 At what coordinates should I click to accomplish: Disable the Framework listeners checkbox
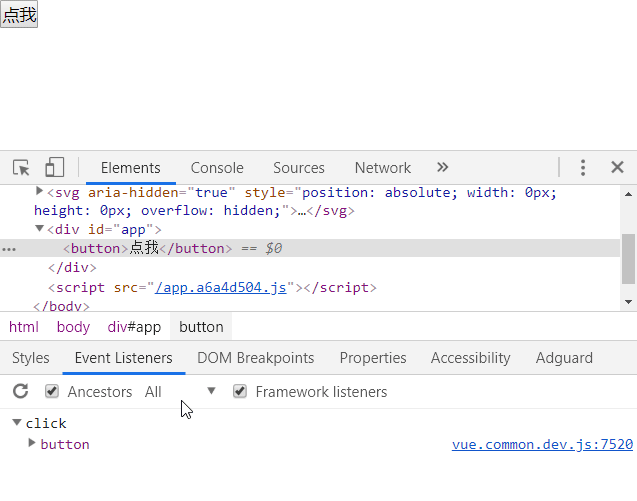click(240, 391)
